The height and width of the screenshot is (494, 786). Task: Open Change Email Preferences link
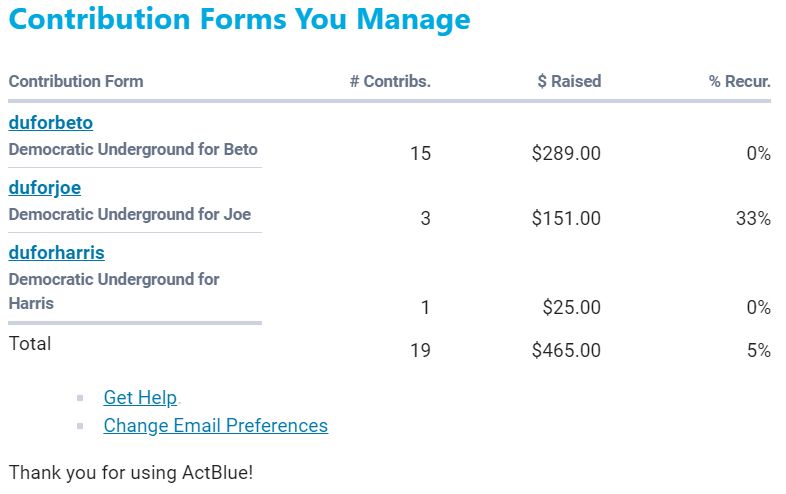click(x=215, y=425)
